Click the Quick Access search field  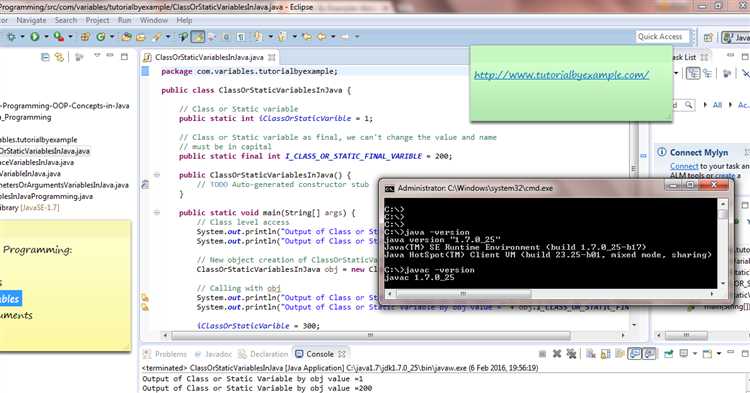(x=663, y=37)
